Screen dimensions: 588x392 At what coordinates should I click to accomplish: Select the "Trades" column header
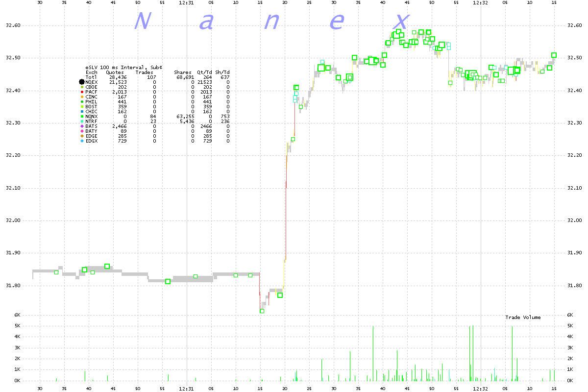pyautogui.click(x=145, y=73)
